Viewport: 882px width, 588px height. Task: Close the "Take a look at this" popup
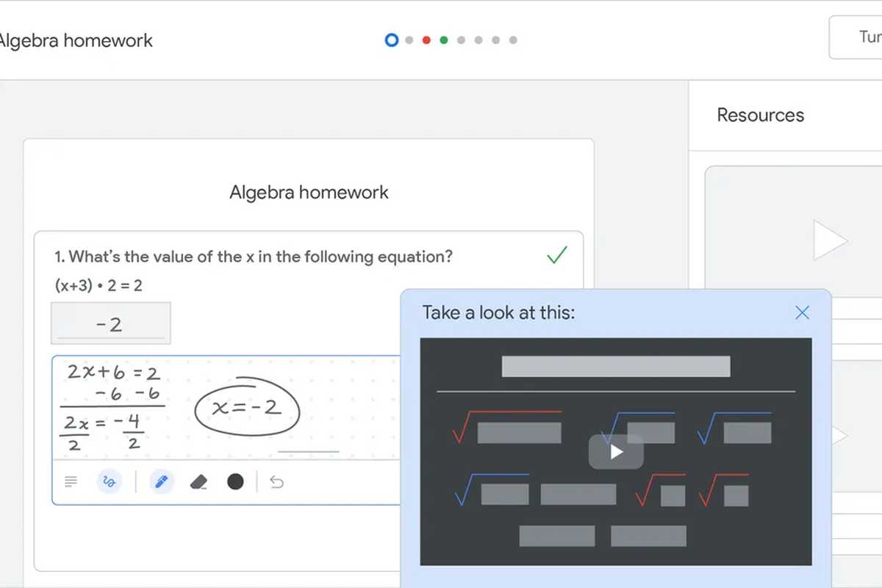(802, 312)
